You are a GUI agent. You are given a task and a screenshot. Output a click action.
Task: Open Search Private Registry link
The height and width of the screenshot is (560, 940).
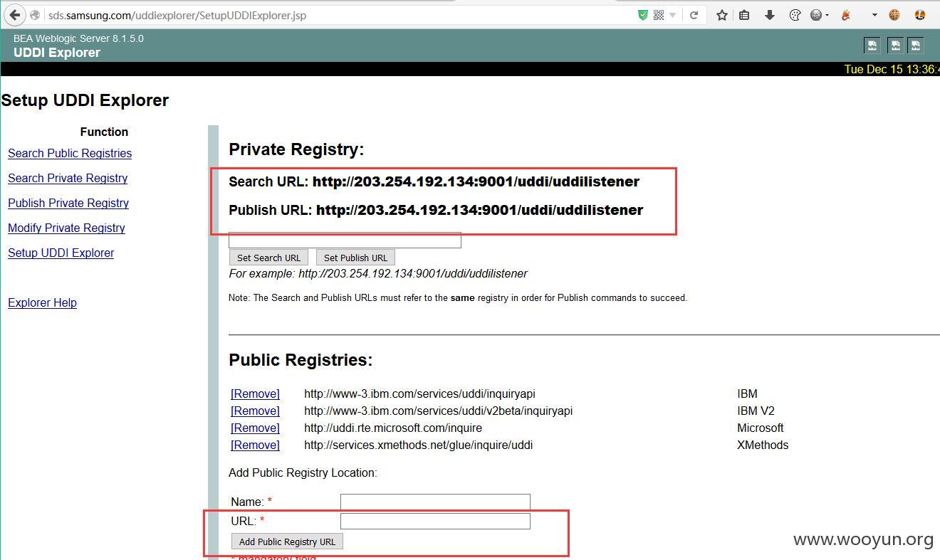pyautogui.click(x=68, y=178)
